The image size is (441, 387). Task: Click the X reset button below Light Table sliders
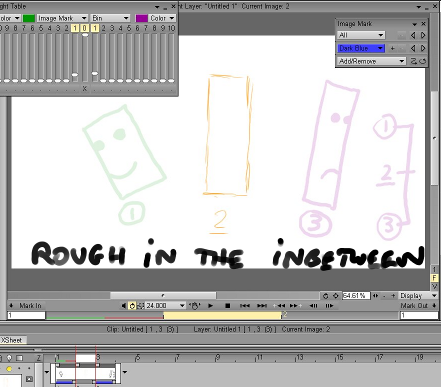point(85,89)
